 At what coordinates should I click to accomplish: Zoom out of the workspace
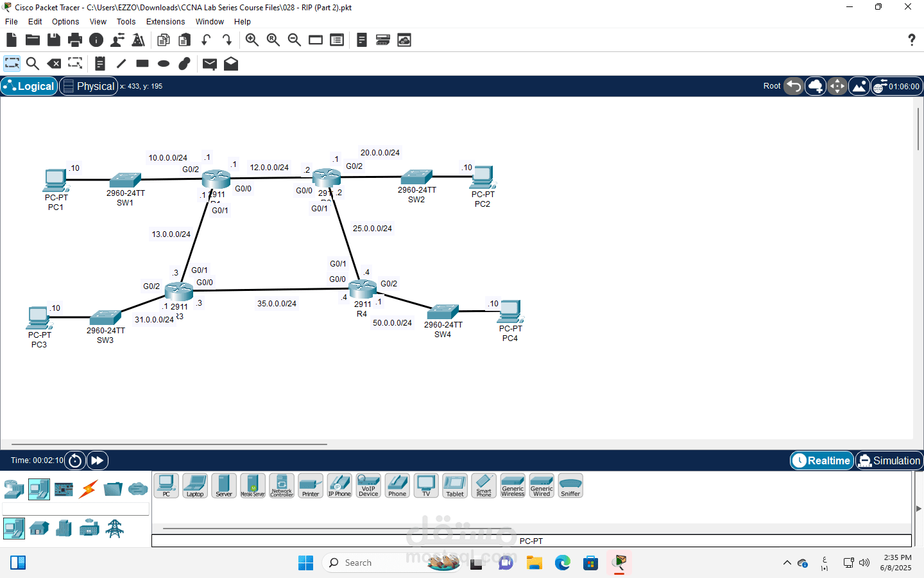tap(295, 40)
